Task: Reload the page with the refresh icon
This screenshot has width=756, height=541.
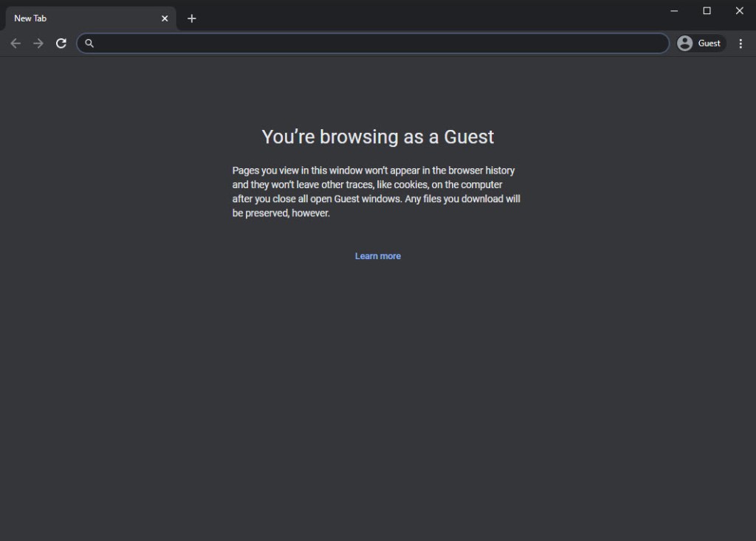Action: 61,44
